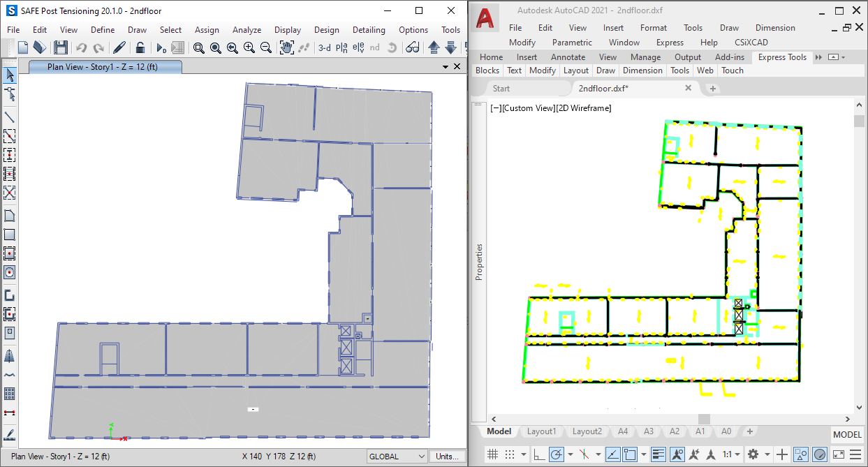The width and height of the screenshot is (868, 467).
Task: Select the pointer arrow tool in SAFE sidebar
Action: pyautogui.click(x=10, y=75)
